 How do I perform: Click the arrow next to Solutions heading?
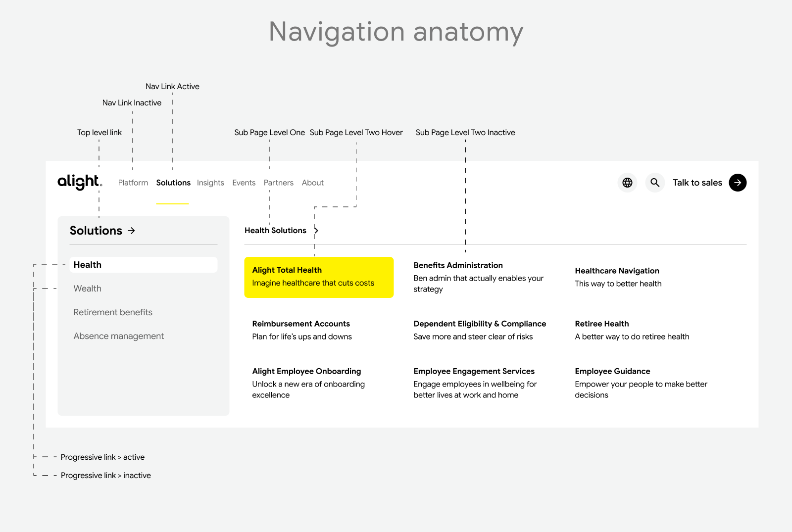tap(132, 231)
